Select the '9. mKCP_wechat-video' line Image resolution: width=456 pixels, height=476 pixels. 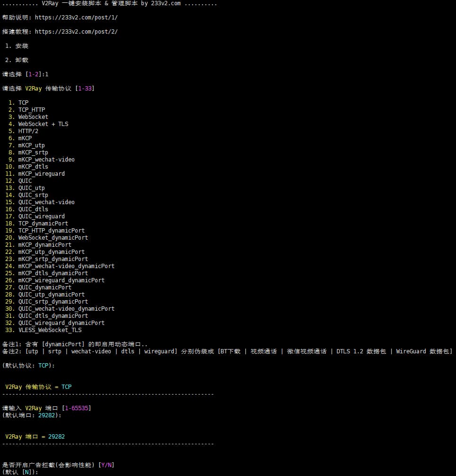pyautogui.click(x=42, y=159)
